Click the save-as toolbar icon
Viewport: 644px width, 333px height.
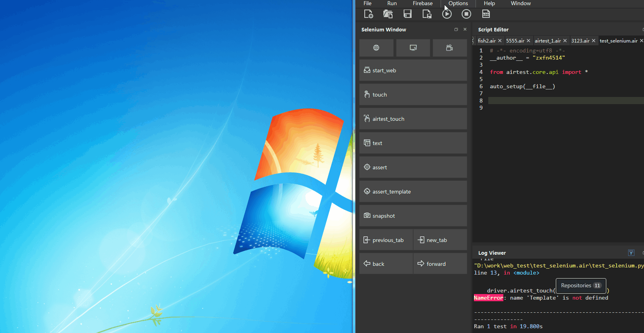(427, 14)
